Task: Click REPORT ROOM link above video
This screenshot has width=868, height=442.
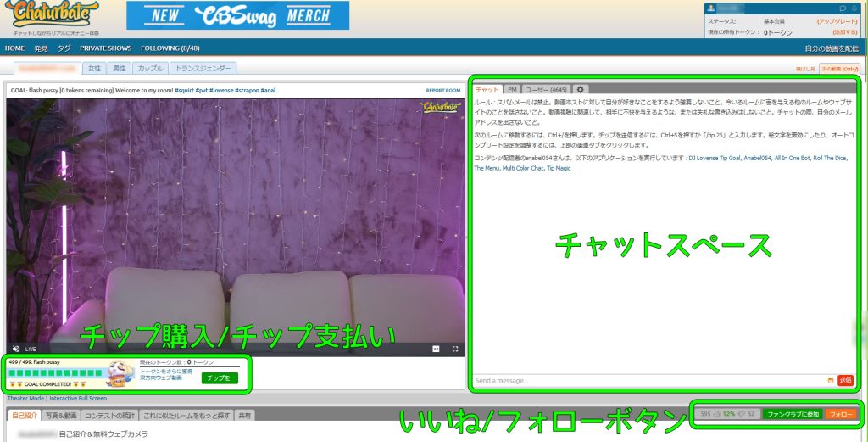Action: [x=443, y=90]
